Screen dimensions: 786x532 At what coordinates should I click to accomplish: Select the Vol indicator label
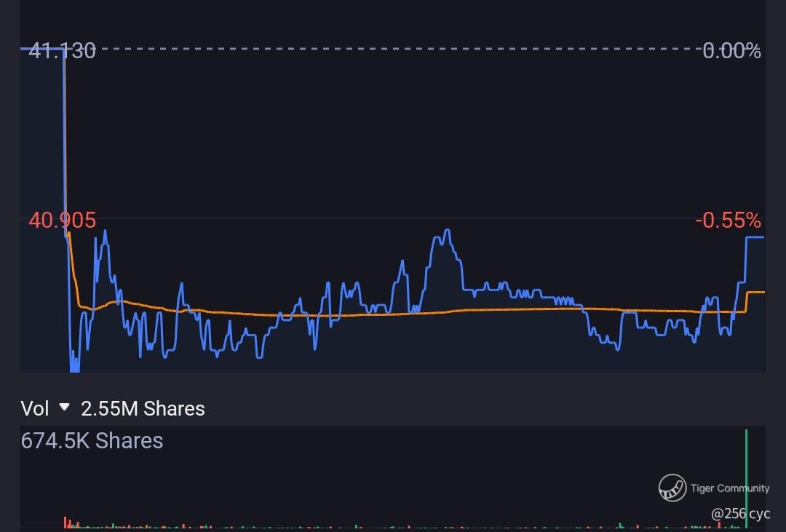pos(35,409)
